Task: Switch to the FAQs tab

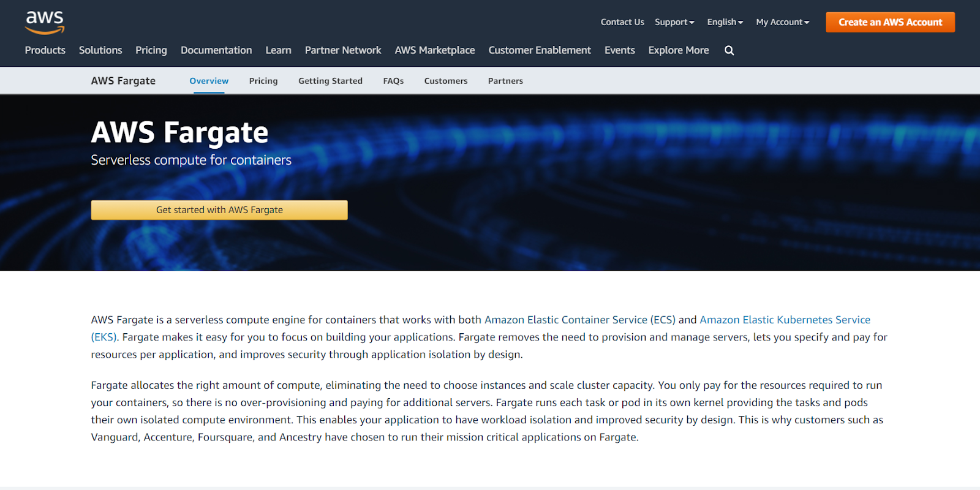Action: pos(393,81)
